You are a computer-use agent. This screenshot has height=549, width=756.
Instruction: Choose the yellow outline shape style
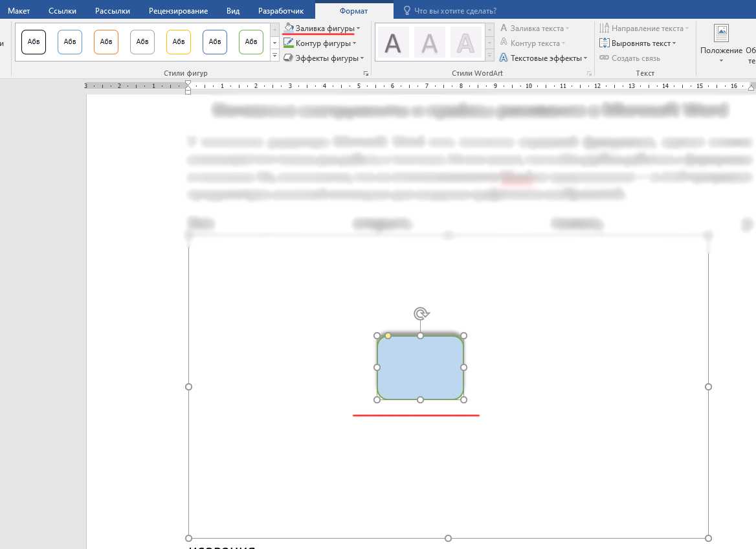(x=179, y=42)
